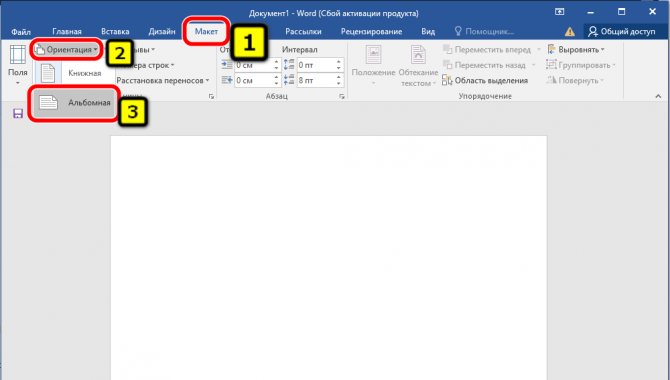The height and width of the screenshot is (380, 670).
Task: Click the spacing-before 0 пт field
Action: 316,65
